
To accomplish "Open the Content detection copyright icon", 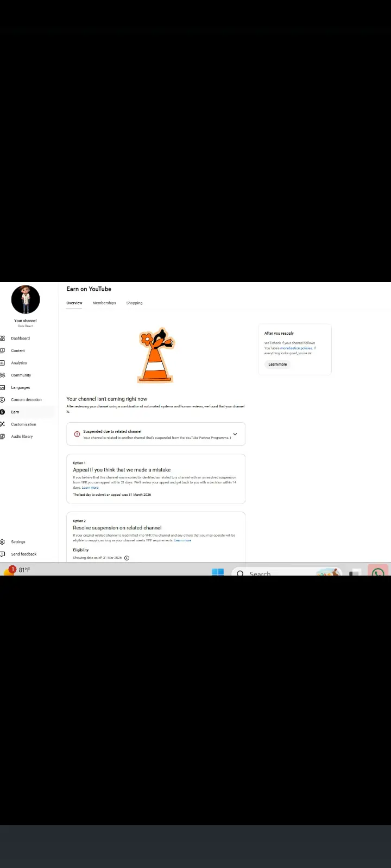I will (x=3, y=400).
